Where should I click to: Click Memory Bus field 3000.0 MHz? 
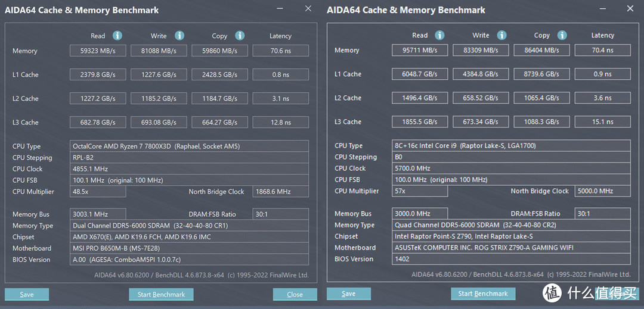(420, 214)
